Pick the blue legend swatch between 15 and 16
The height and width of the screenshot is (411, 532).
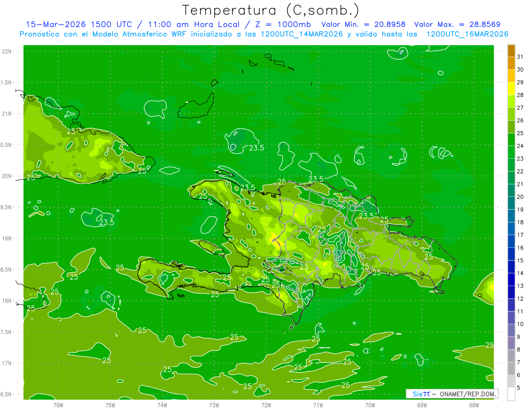tap(511, 254)
